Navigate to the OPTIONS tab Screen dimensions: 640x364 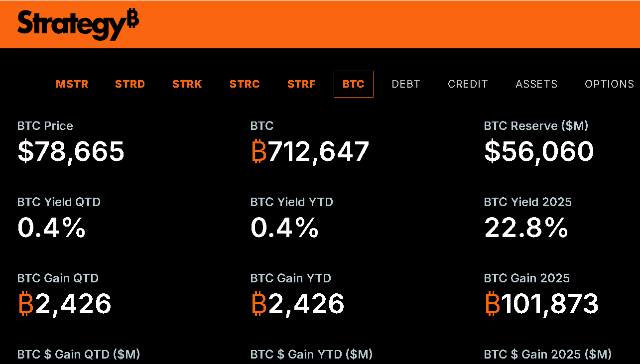[x=609, y=84]
